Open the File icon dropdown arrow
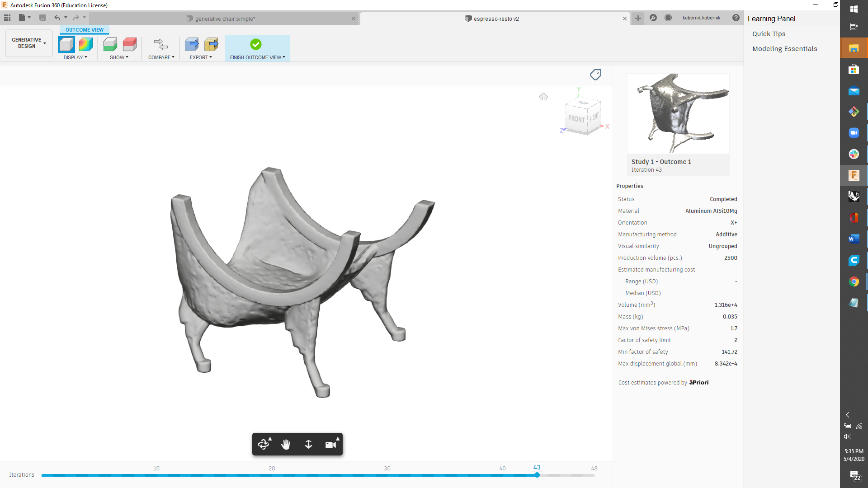The width and height of the screenshot is (868, 488). coord(29,18)
